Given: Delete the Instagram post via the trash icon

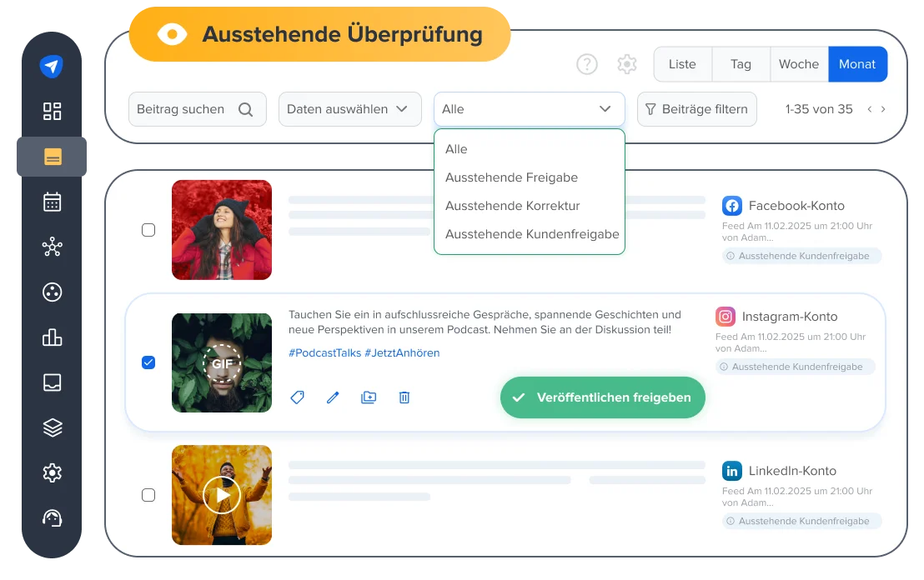Looking at the screenshot, I should coord(404,397).
